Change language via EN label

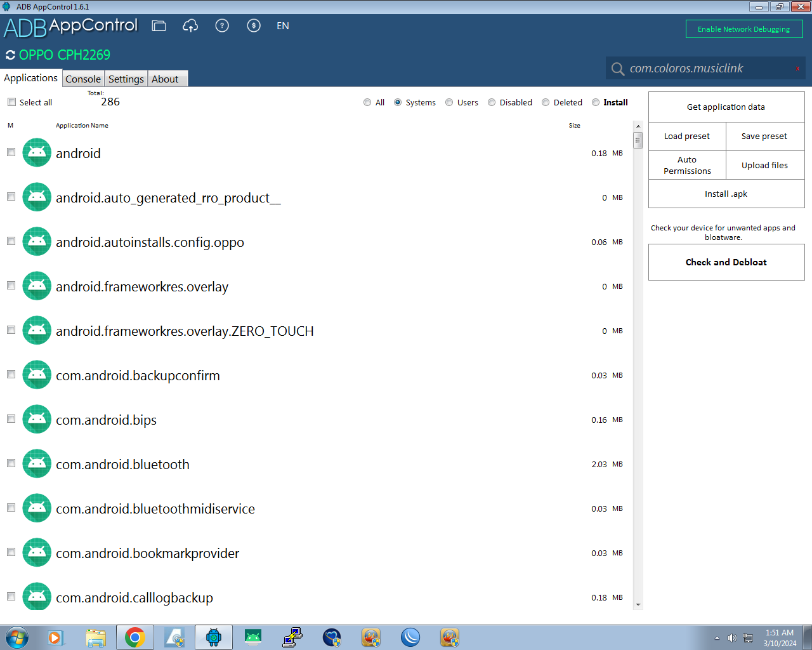[283, 26]
